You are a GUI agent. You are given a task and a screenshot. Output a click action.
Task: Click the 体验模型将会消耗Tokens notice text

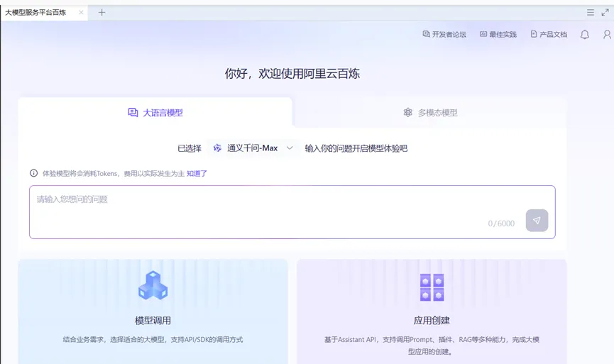(x=114, y=173)
